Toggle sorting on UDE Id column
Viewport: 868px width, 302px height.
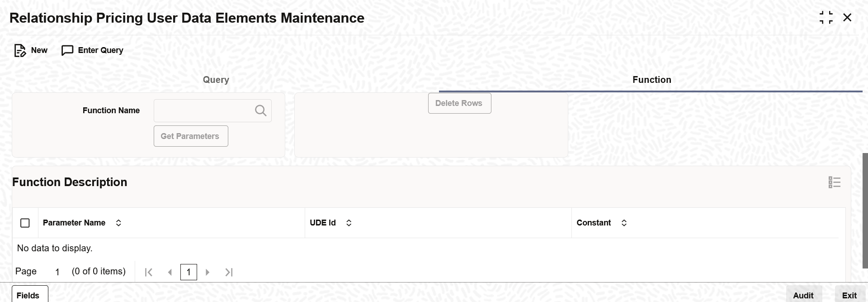point(349,223)
